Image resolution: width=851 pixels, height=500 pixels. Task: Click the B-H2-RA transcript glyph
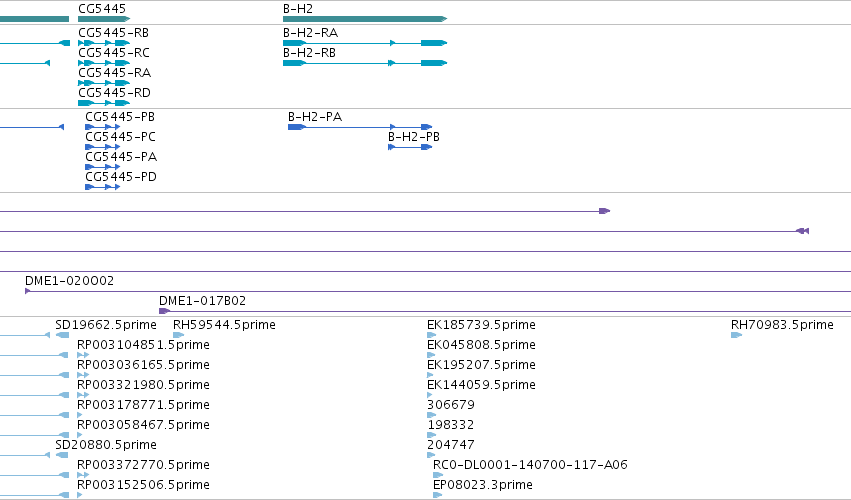coord(365,43)
